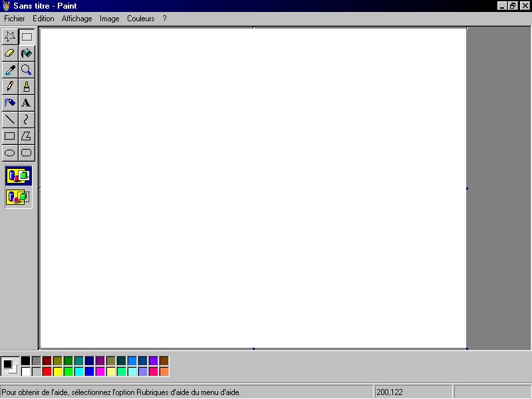Select the Curve tool
This screenshot has height=399, width=532.
tap(27, 120)
